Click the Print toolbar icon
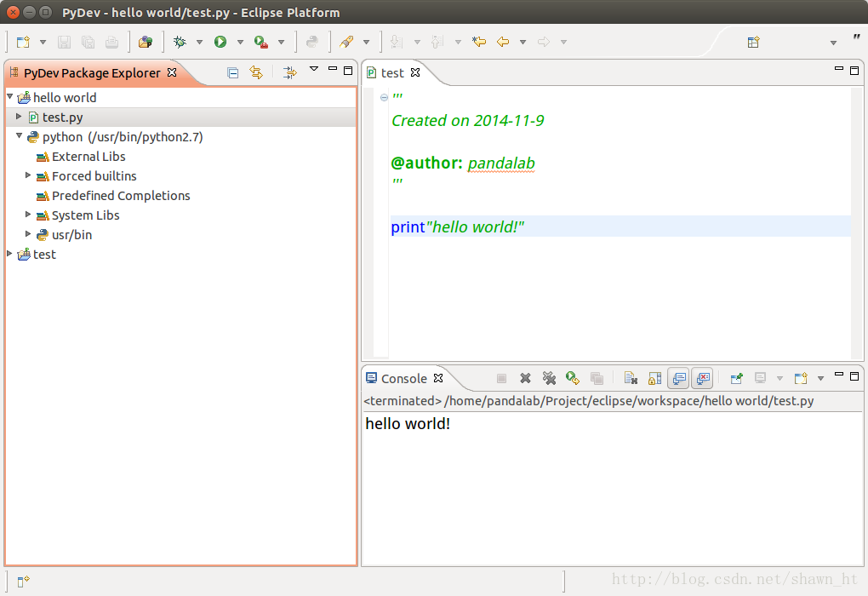 pos(111,42)
